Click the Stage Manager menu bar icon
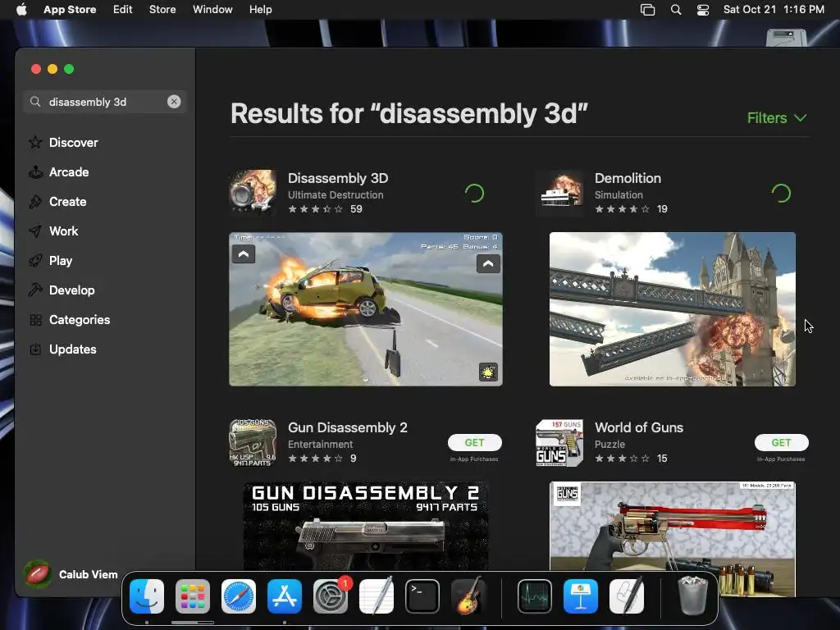 point(648,9)
